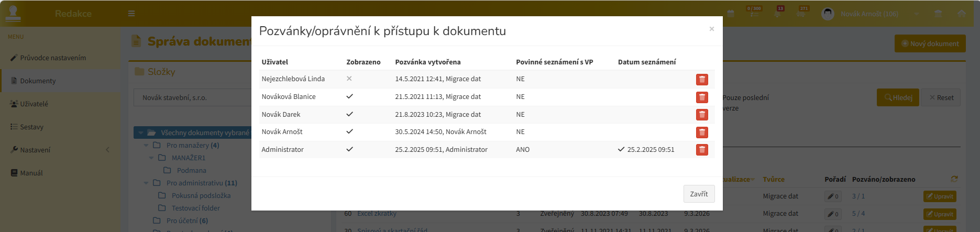The width and height of the screenshot is (980, 232).
Task: Delete invitation for Novák Arnošt
Action: 702,132
